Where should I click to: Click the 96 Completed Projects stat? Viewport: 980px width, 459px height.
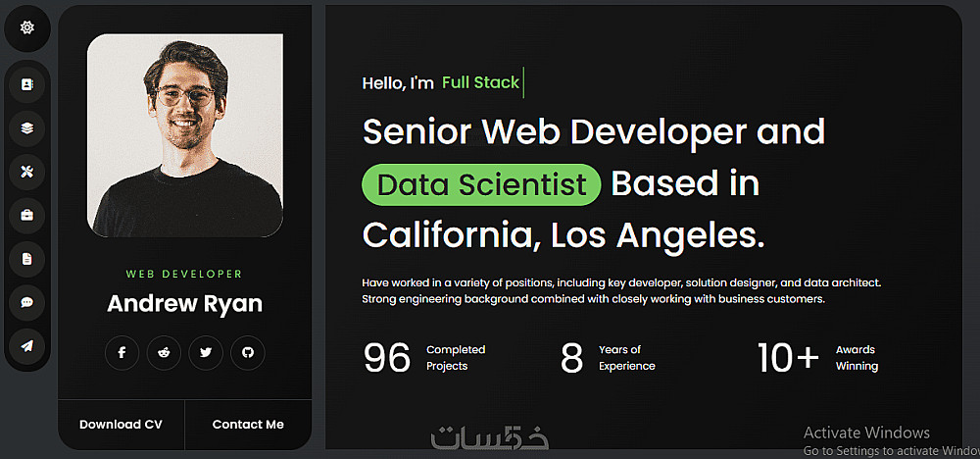coord(424,358)
